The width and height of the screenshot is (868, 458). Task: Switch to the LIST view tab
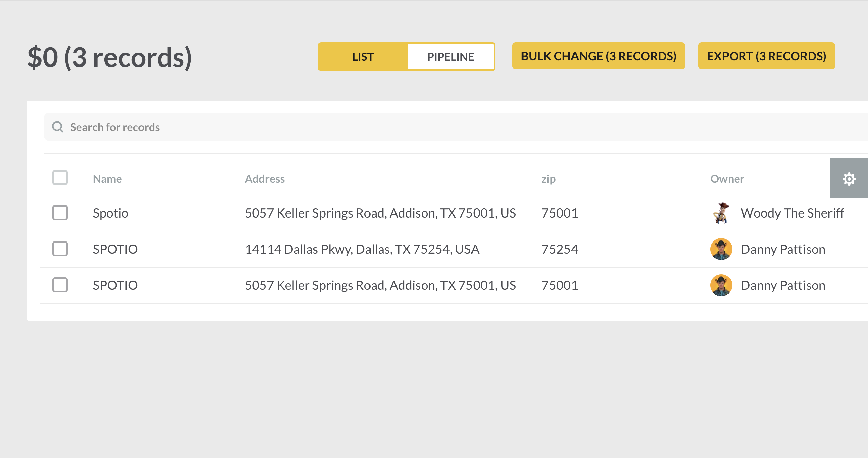point(363,57)
